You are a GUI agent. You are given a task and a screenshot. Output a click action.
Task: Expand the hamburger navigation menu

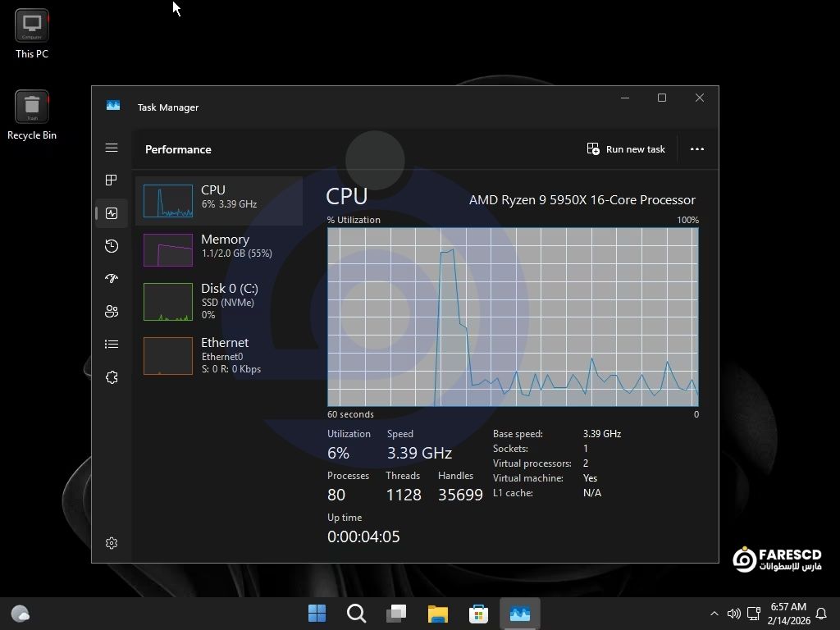tap(112, 148)
